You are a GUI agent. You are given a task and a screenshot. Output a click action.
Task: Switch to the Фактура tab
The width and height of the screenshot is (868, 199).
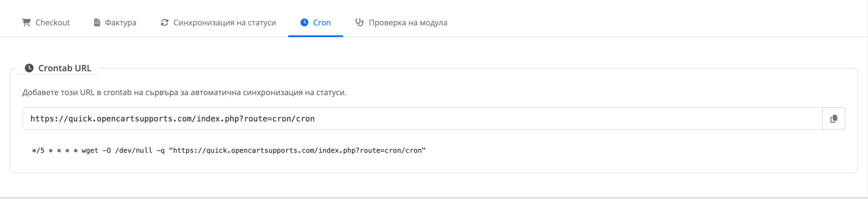click(120, 23)
